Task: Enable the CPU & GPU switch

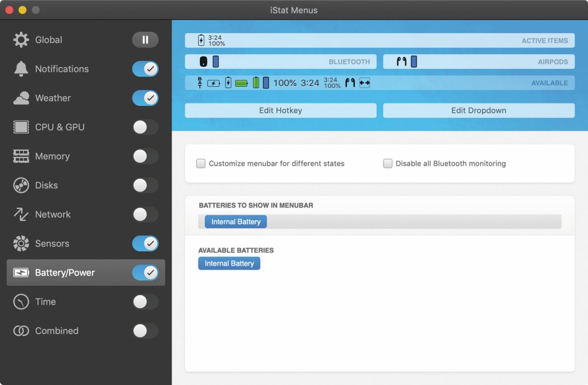Action: (145, 127)
